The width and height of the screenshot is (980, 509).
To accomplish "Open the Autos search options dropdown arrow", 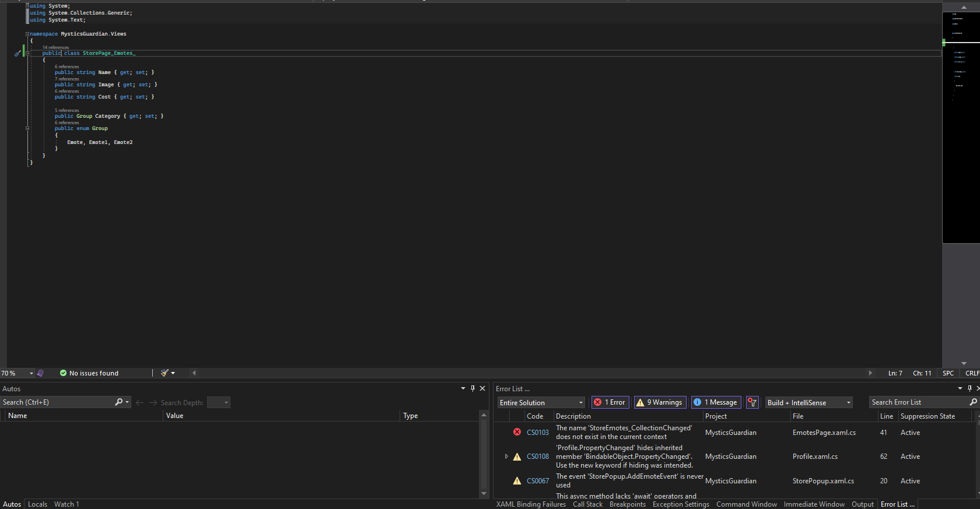I will click(x=128, y=402).
